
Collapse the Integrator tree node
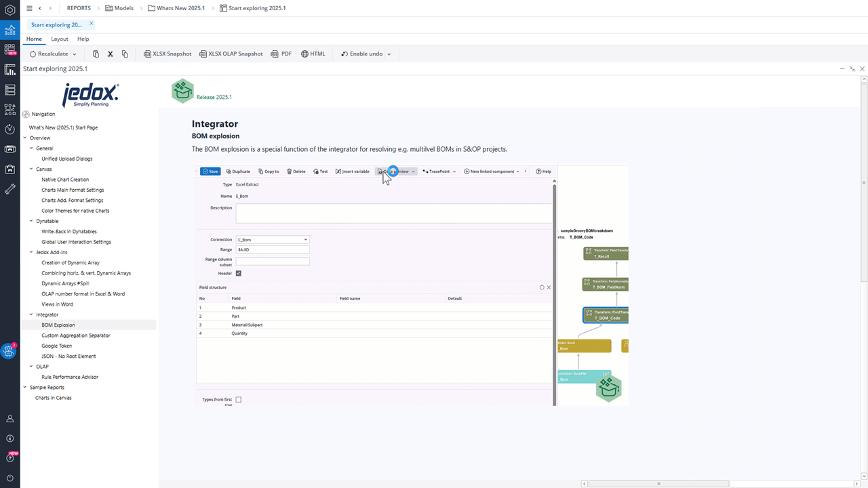[x=31, y=314]
